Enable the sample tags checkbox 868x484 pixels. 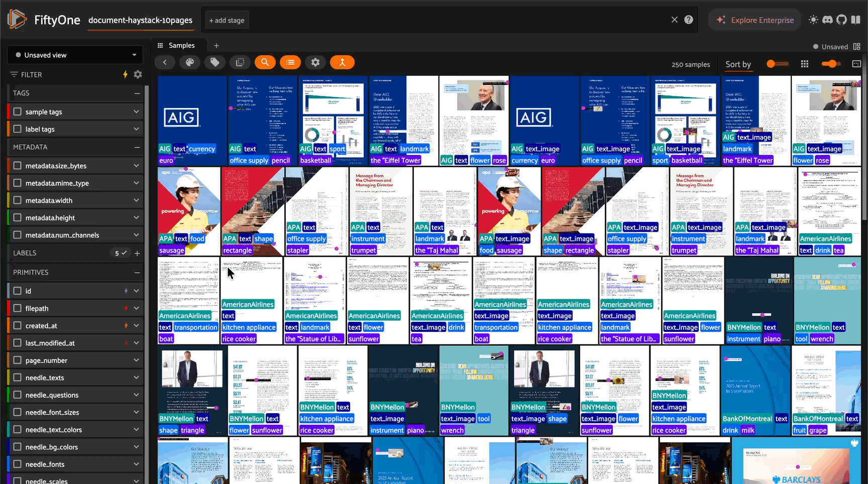(18, 111)
